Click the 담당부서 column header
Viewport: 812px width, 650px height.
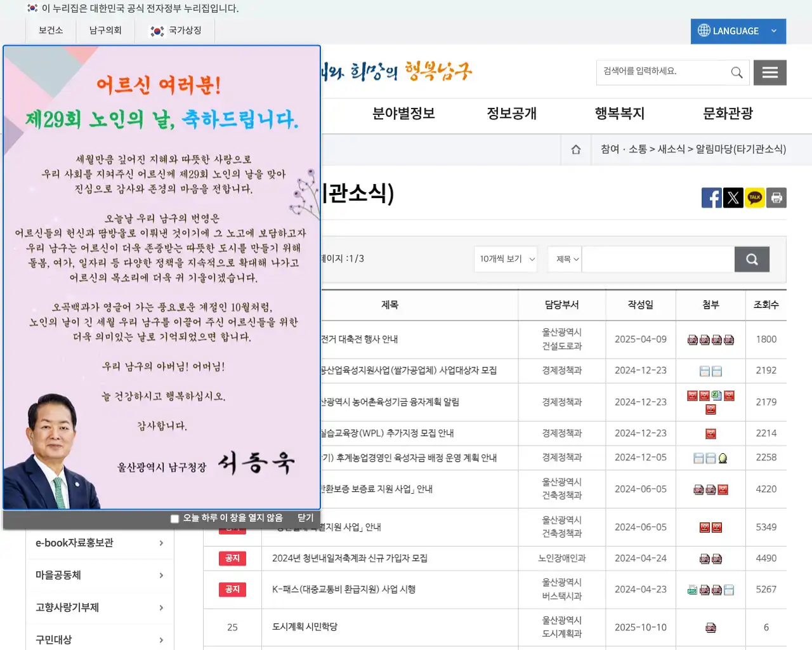[562, 305]
